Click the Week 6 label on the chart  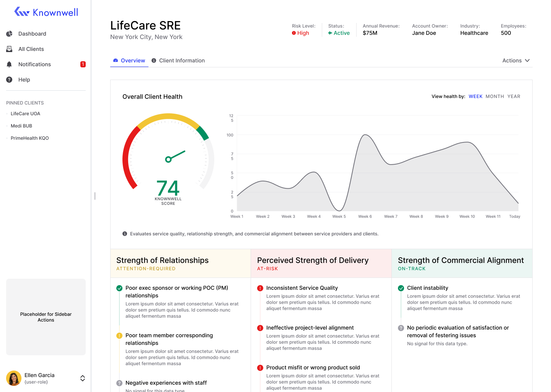coord(365,217)
